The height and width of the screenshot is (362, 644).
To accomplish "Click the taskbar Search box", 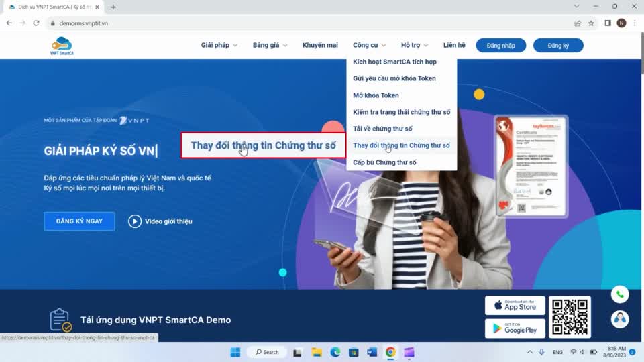I will pyautogui.click(x=267, y=352).
